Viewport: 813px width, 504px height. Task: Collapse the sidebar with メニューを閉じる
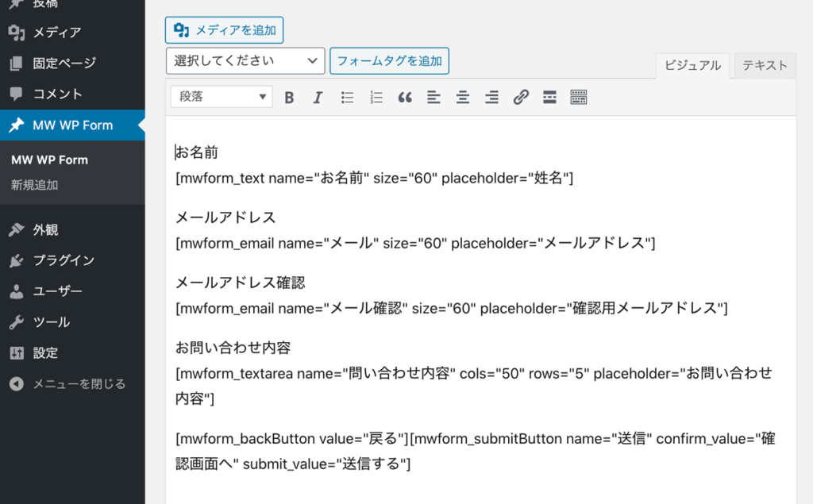(x=72, y=384)
